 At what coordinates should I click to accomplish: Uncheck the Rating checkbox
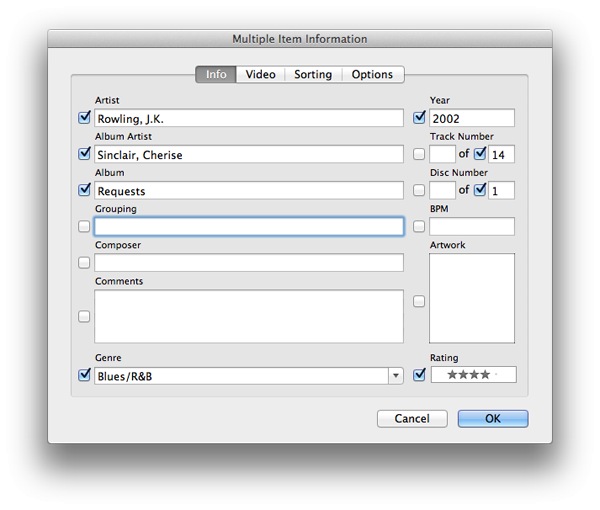pos(419,375)
